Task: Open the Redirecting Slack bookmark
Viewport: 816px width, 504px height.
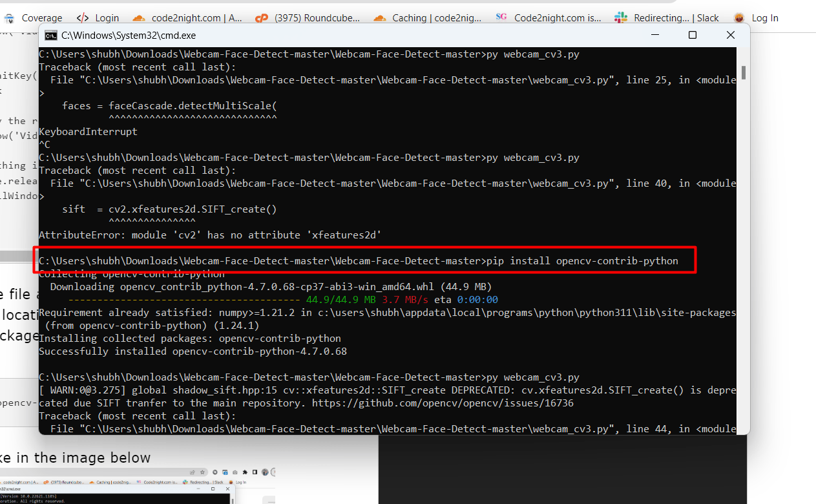Action: [676, 18]
